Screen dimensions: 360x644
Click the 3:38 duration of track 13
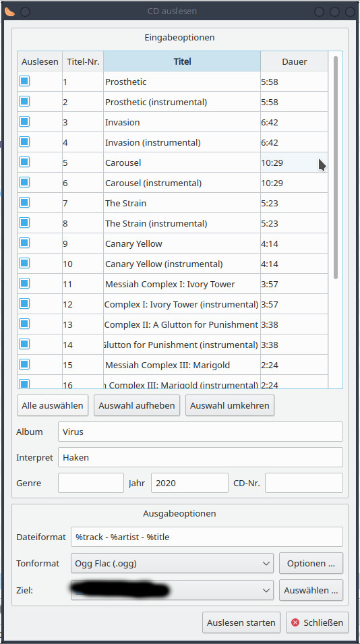click(x=295, y=324)
